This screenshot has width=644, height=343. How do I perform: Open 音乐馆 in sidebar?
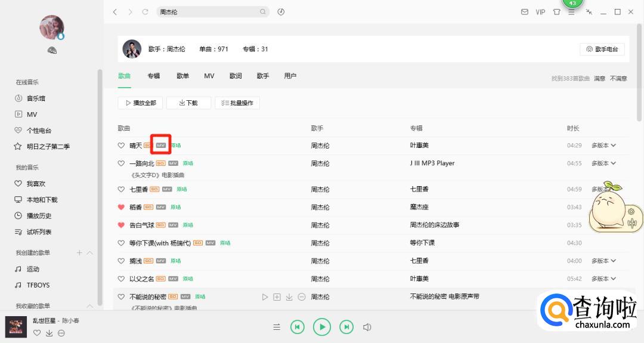[36, 98]
